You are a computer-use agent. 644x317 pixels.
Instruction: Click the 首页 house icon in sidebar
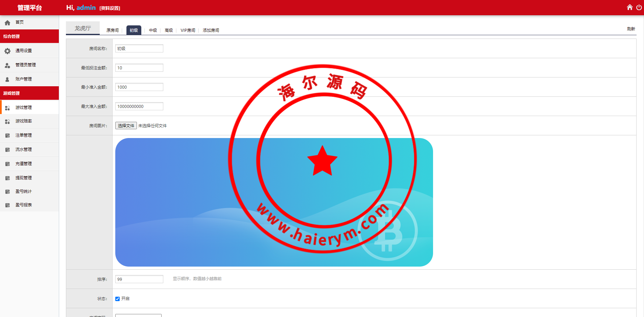(7, 23)
